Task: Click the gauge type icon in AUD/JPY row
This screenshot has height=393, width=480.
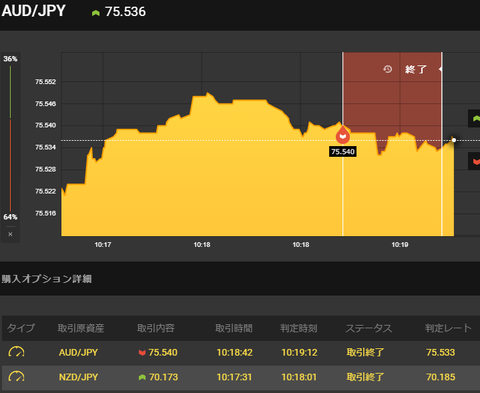Action: (16, 352)
